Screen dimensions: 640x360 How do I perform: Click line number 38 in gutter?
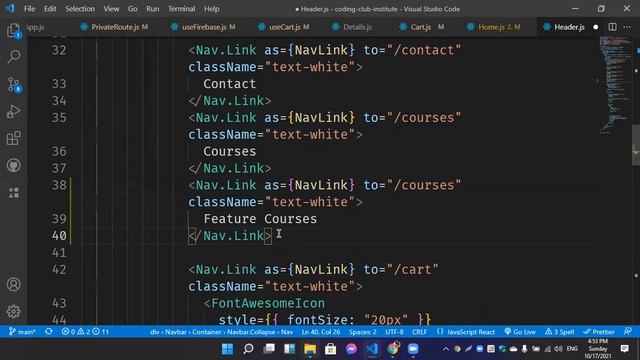pos(59,185)
